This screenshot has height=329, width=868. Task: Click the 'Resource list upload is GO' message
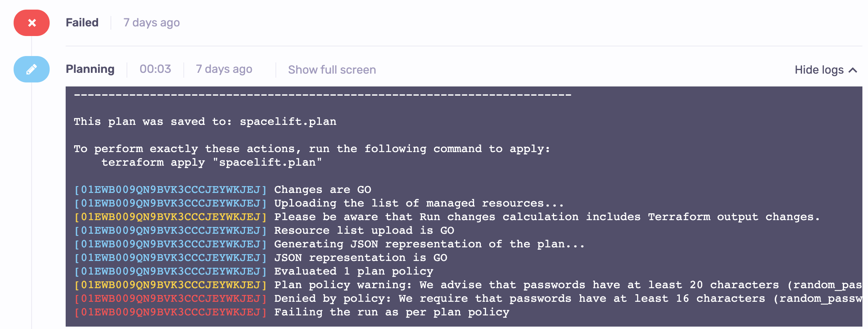(x=364, y=231)
